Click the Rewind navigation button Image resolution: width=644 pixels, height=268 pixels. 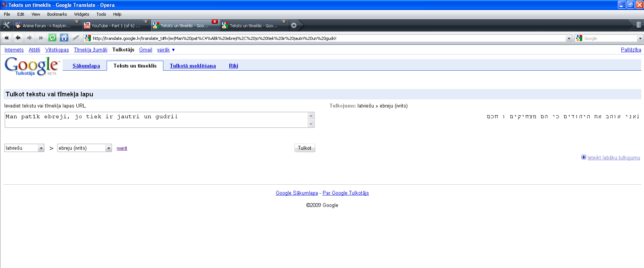tap(7, 38)
